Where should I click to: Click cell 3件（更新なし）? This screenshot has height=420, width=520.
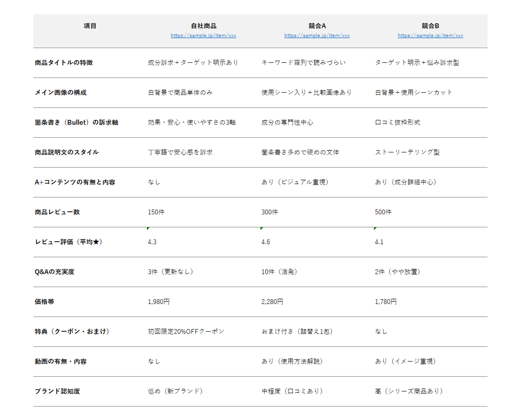[x=171, y=272]
